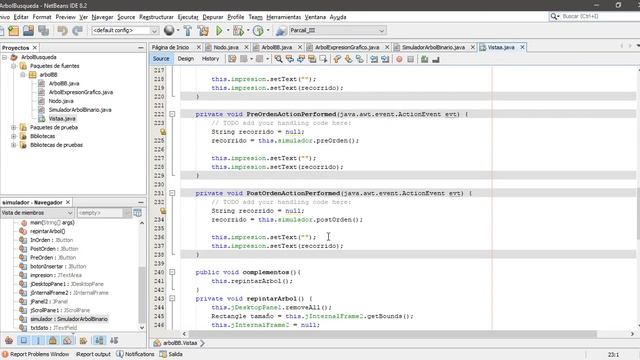Viewport: 640px width, 360px height.
Task: Click Clean and Build hammer-broom icon
Action: pyautogui.click(x=203, y=31)
